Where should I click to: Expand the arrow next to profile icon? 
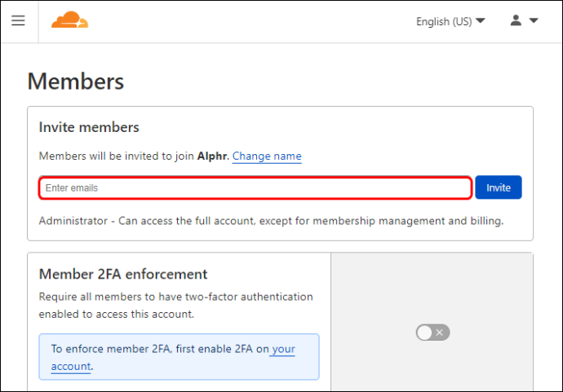pos(534,21)
